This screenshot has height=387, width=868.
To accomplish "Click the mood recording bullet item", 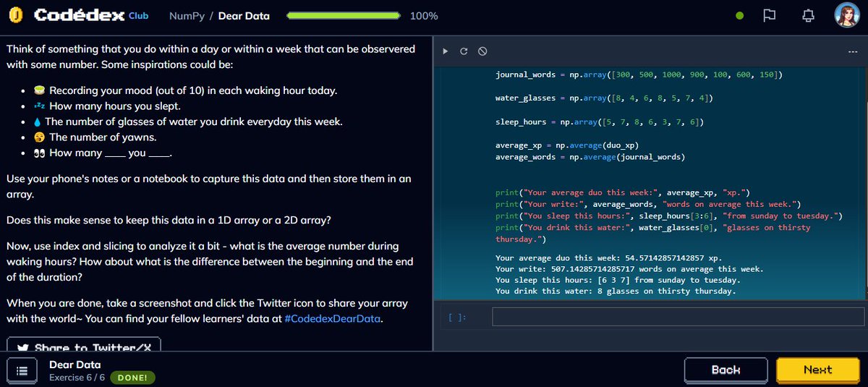I will point(185,91).
